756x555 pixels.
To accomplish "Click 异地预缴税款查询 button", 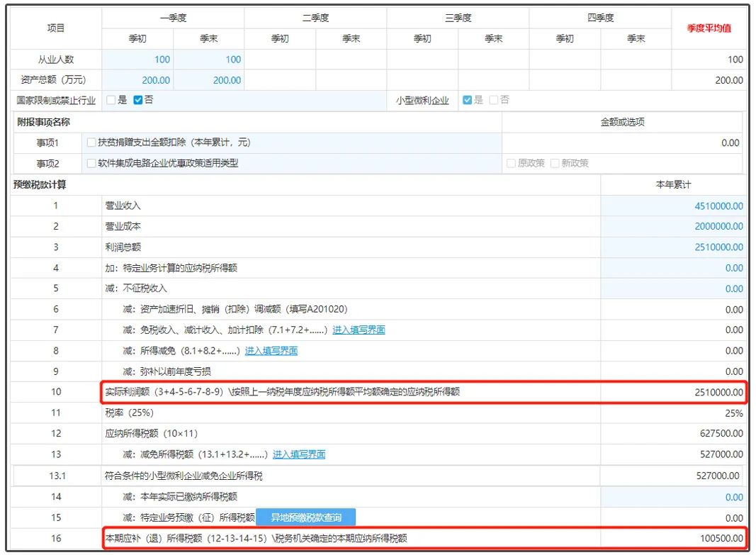I will click(x=305, y=517).
